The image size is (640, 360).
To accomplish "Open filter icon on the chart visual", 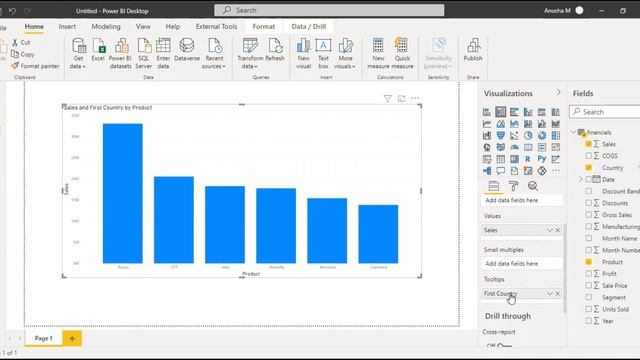I will [x=387, y=98].
